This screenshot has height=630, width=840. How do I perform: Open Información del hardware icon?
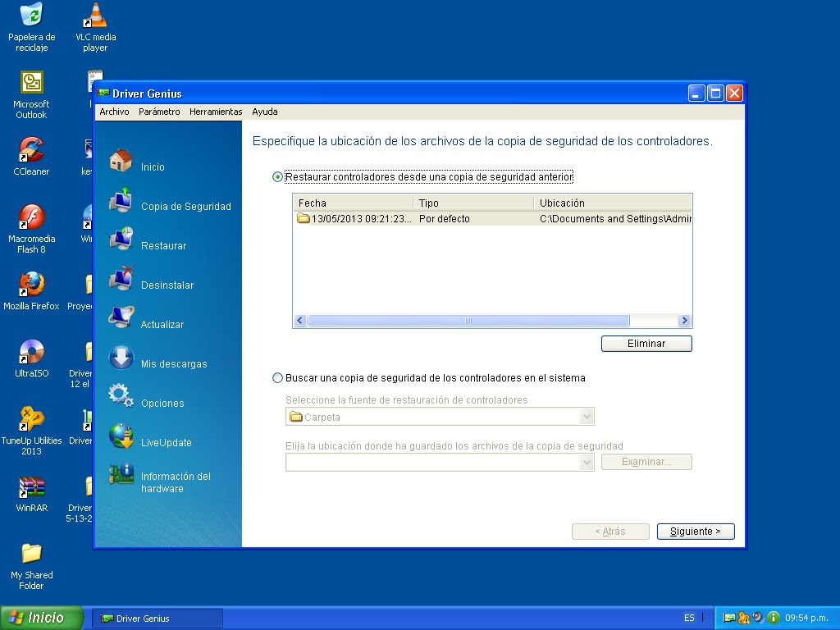(x=121, y=475)
